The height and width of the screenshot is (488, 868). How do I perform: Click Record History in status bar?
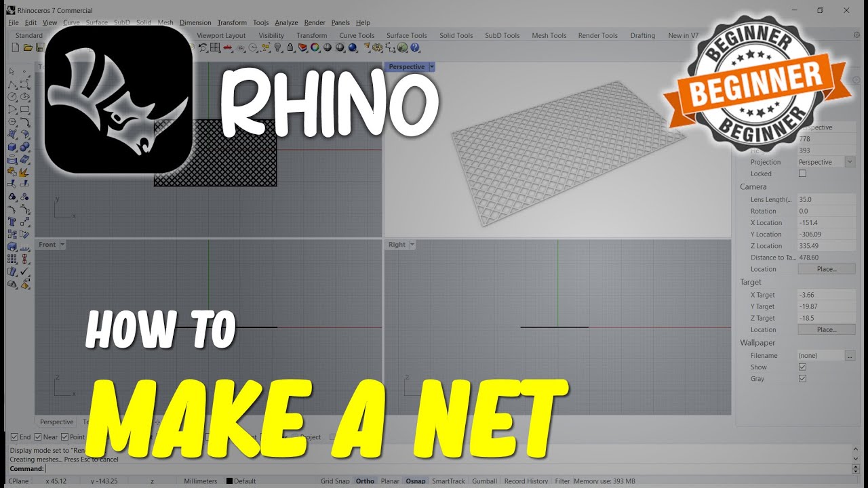pyautogui.click(x=526, y=481)
